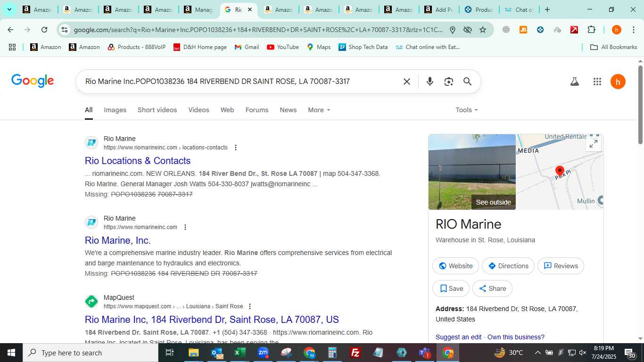Expand the map in knowledge panel
Screen dimensions: 644x362
click(x=594, y=144)
